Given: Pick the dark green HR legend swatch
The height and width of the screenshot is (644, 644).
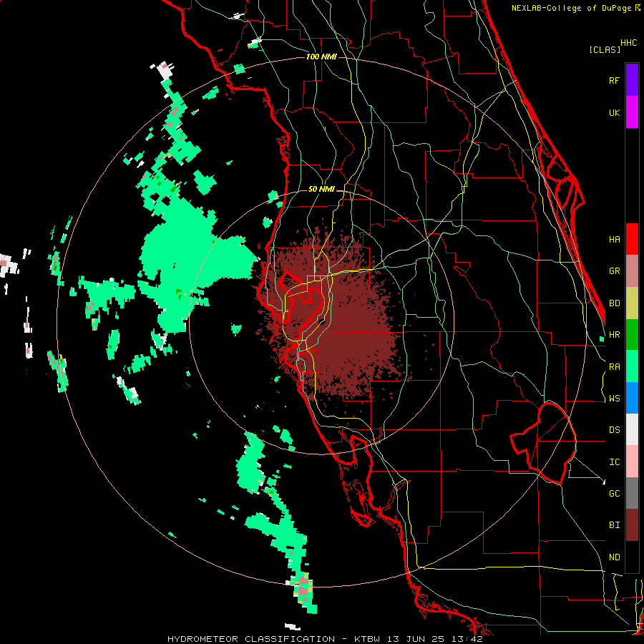Looking at the screenshot, I should [x=632, y=334].
